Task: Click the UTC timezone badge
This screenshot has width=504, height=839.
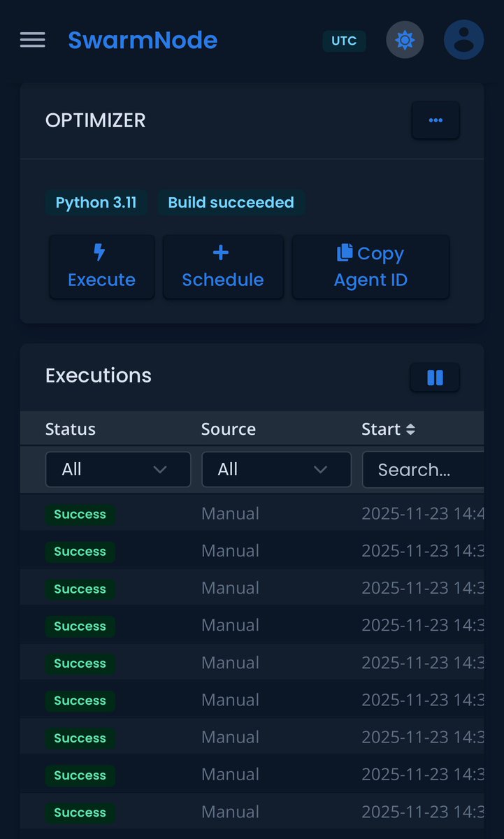Action: (x=344, y=41)
